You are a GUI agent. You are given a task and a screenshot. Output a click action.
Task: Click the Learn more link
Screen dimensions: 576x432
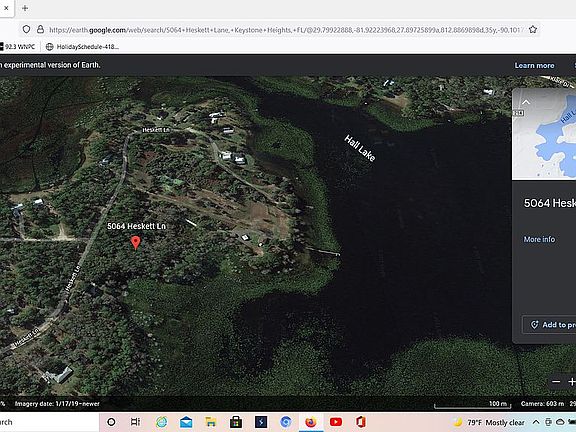[x=534, y=65]
